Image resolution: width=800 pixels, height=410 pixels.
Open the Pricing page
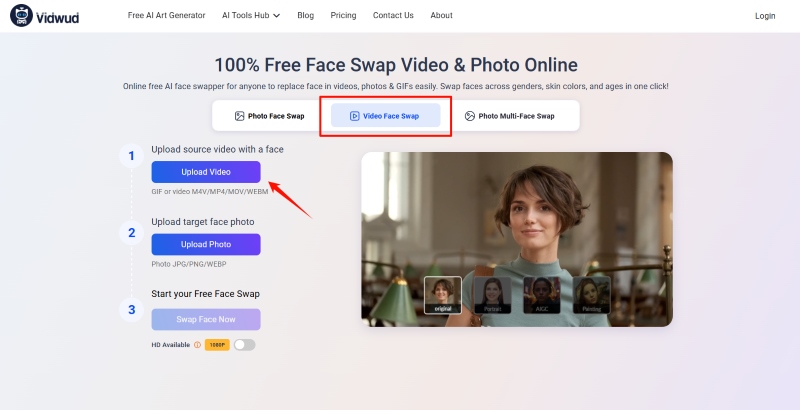pos(343,15)
